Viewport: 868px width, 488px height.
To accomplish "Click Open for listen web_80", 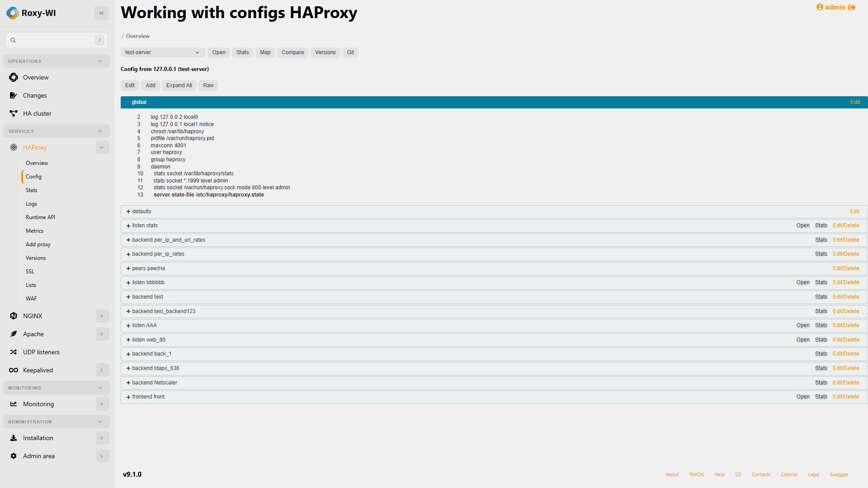I will (803, 340).
